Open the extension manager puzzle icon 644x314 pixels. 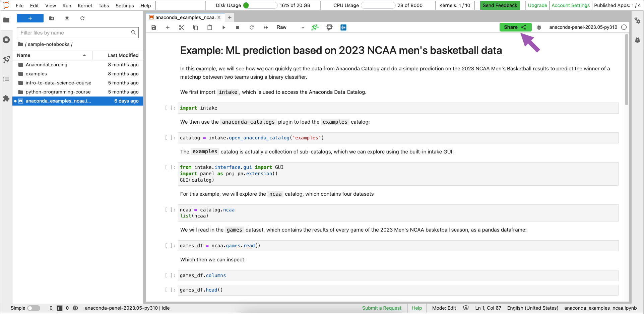pos(6,99)
